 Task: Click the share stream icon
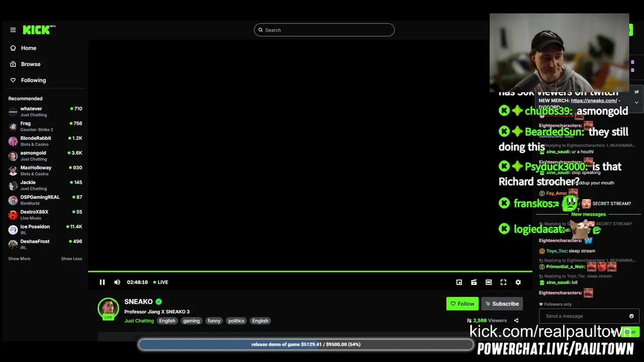516,321
